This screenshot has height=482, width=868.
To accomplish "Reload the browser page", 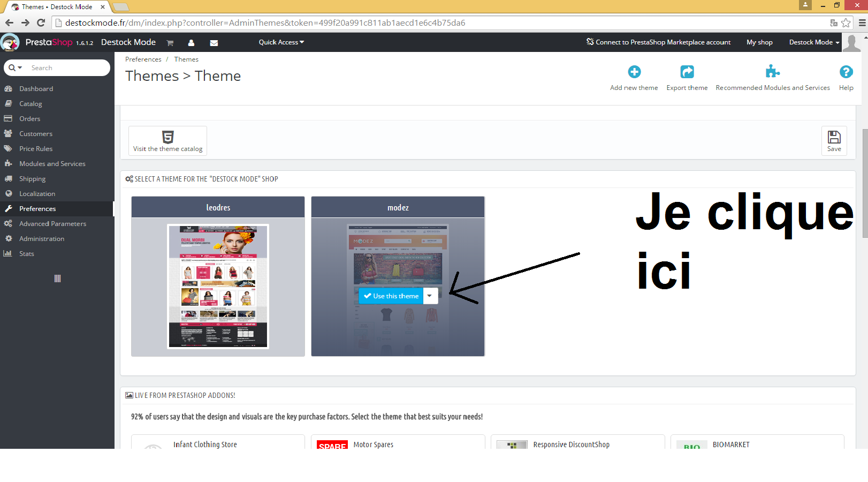I will pyautogui.click(x=41, y=22).
